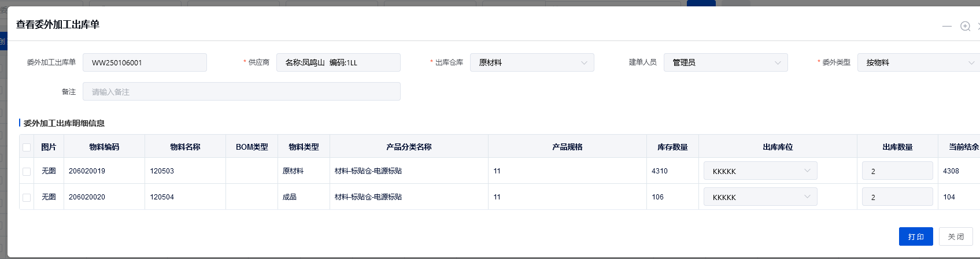Check the row for material 206020020
The image size is (980, 259).
pos(27,197)
